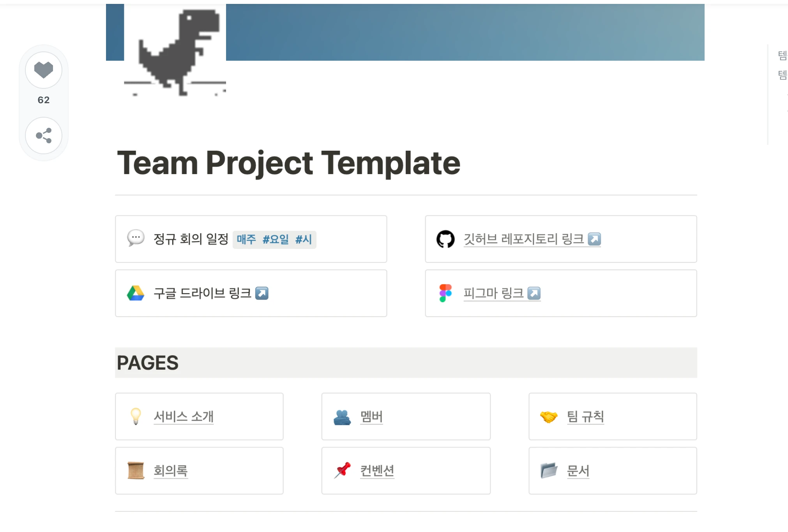Click the 매주 #요일 #시 tag
The image size is (788, 532).
coord(274,239)
